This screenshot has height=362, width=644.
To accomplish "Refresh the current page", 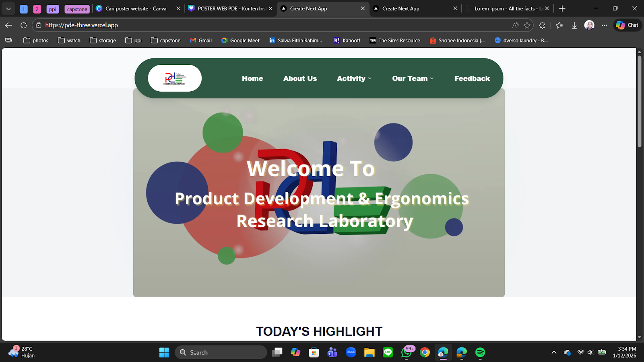I will tap(24, 25).
